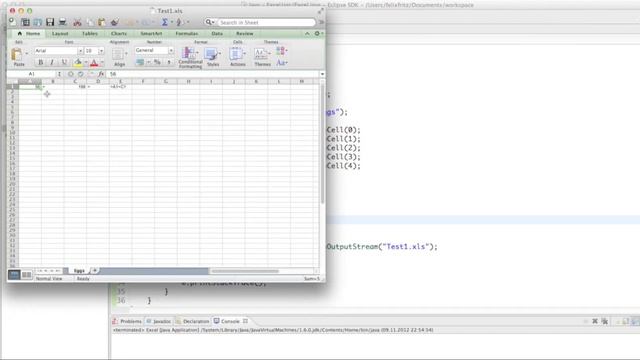The height and width of the screenshot is (360, 640).
Task: Select column C header
Action: [75, 81]
